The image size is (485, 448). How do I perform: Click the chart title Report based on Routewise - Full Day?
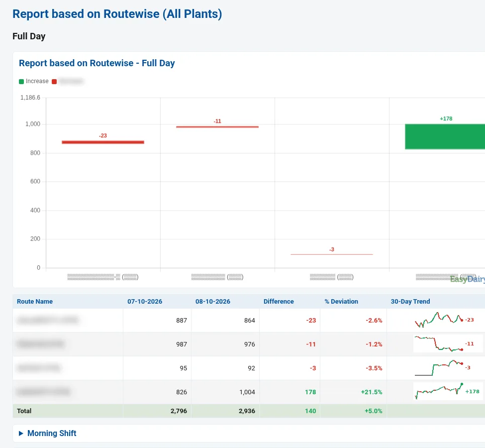tap(97, 63)
